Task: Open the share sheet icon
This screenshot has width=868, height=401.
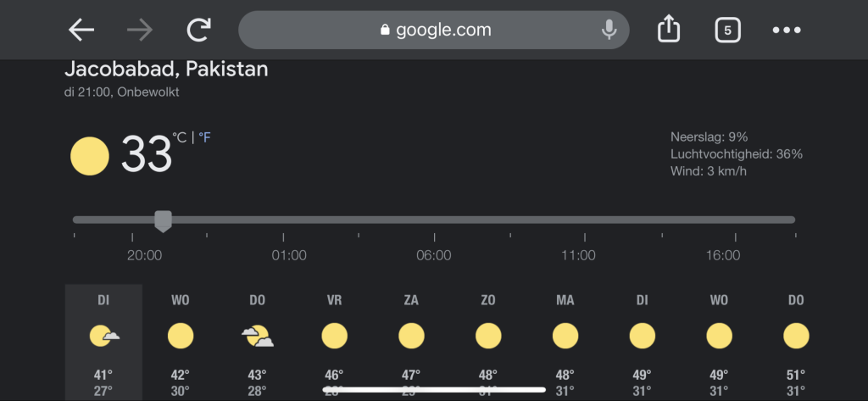Action: 668,29
